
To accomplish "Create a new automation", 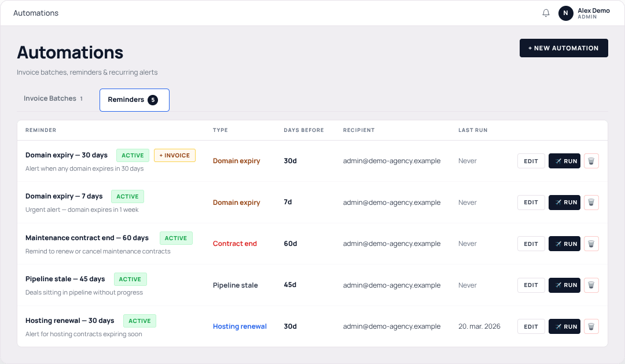I will coord(564,48).
